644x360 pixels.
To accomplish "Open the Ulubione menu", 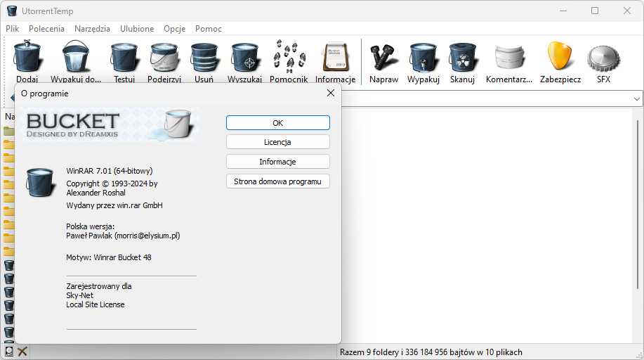I will click(137, 28).
